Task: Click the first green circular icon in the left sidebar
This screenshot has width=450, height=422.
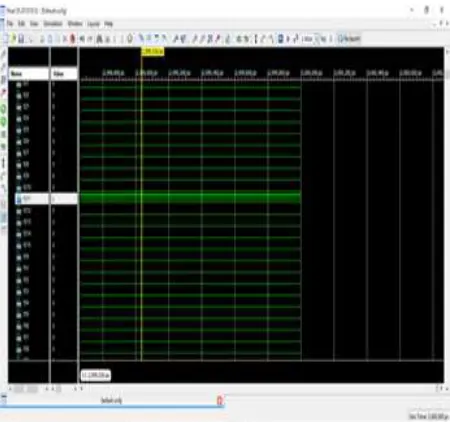Action: tap(4, 108)
